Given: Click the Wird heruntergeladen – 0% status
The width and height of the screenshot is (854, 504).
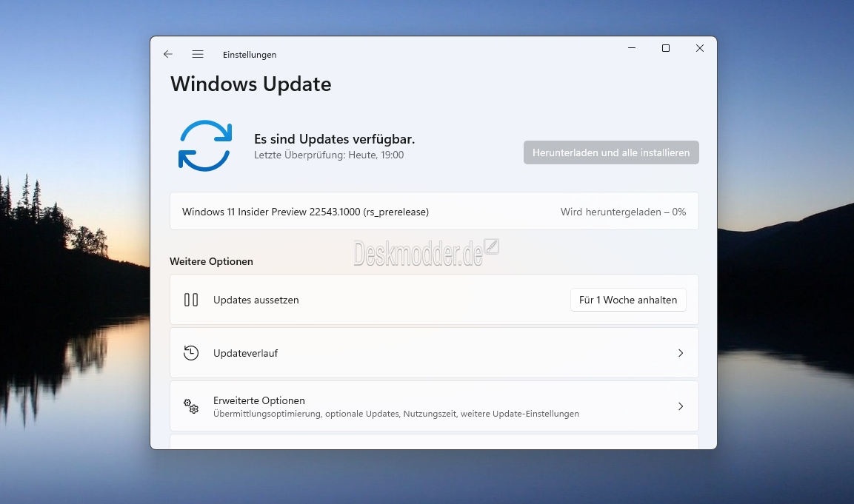Looking at the screenshot, I should [x=623, y=212].
